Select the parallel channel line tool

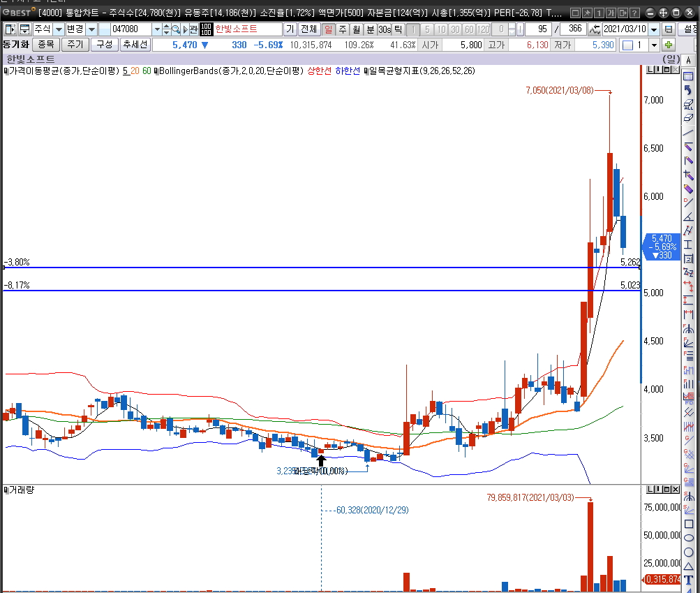(688, 230)
